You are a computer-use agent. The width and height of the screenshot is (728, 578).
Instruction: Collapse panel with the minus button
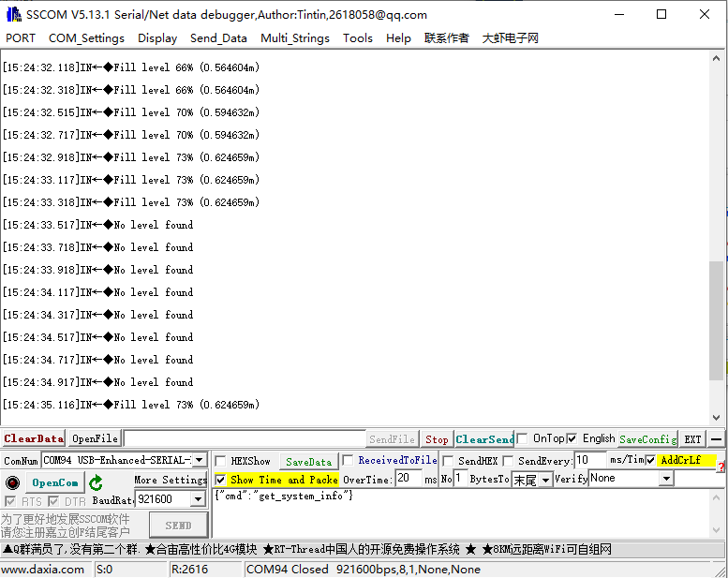(716, 439)
